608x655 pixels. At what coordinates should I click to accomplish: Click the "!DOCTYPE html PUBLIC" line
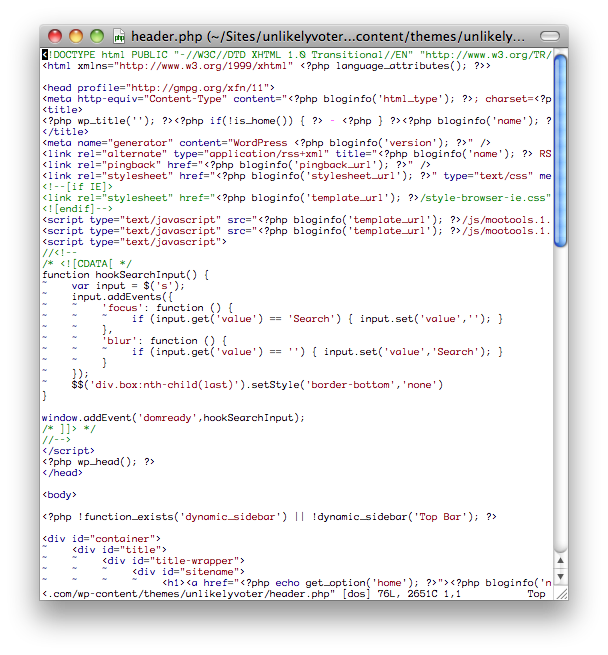pyautogui.click(x=297, y=55)
